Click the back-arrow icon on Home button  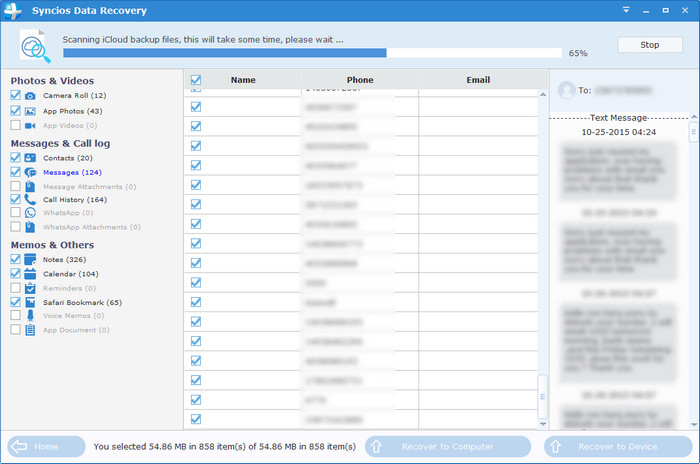click(19, 447)
